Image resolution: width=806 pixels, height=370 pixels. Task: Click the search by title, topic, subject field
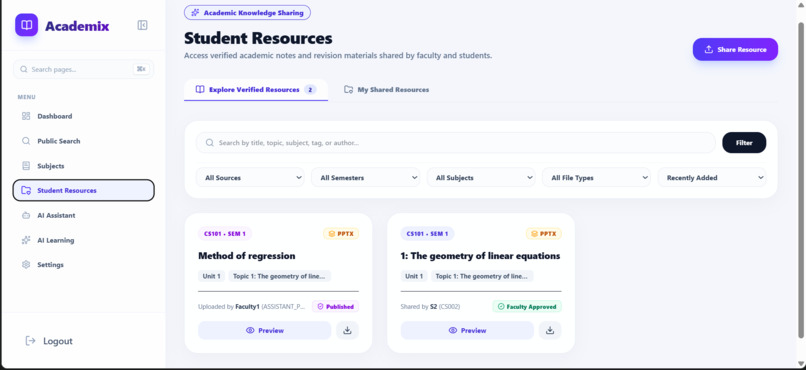455,143
